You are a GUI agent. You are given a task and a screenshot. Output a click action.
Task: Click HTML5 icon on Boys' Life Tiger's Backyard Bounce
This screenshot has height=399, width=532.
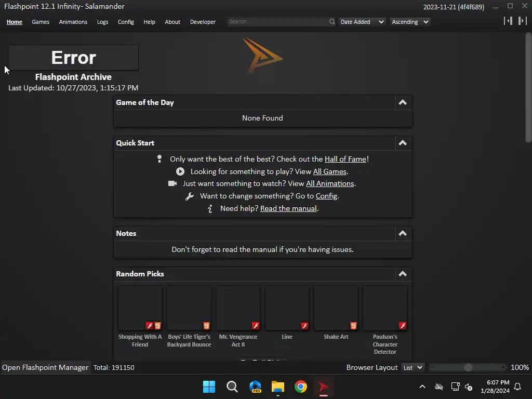(x=206, y=326)
